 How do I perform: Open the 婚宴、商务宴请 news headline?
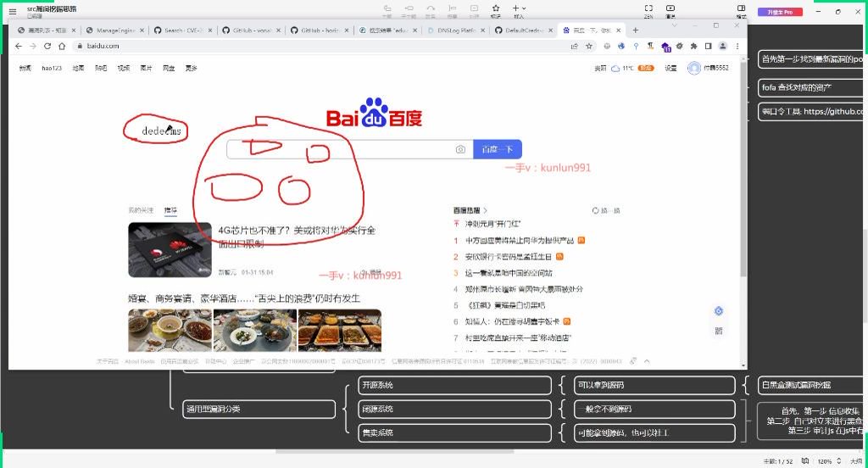244,298
